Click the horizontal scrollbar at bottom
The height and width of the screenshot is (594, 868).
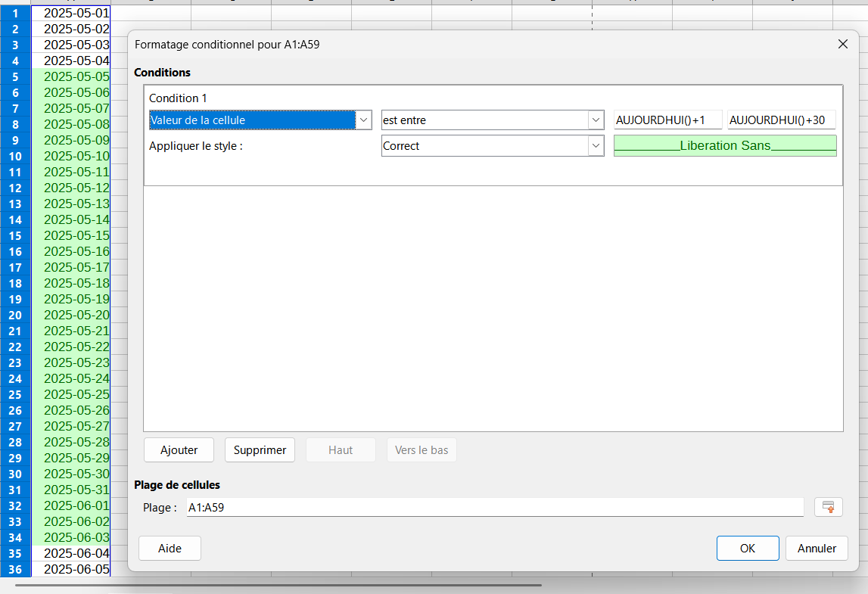278,585
